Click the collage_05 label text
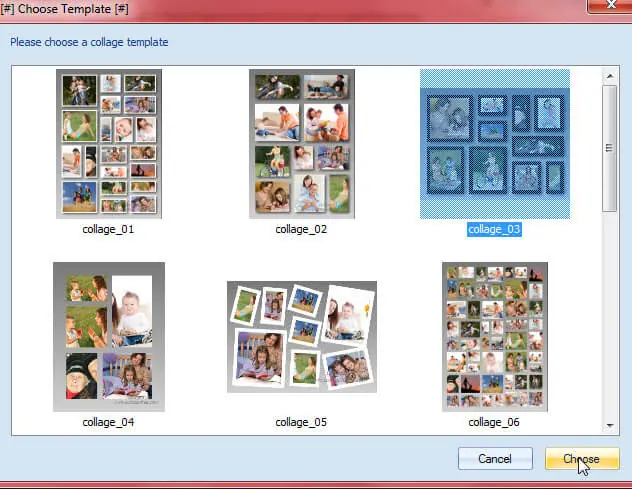This screenshot has height=489, width=632. [301, 422]
